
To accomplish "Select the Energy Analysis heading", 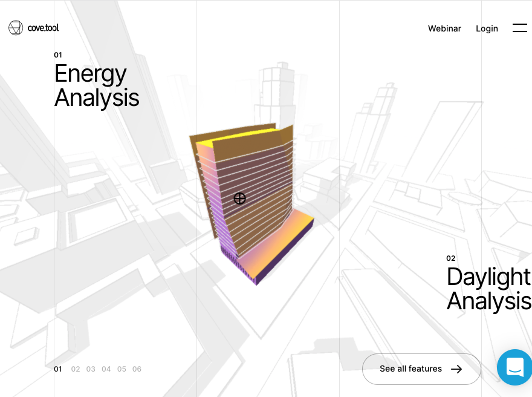I will [x=97, y=85].
